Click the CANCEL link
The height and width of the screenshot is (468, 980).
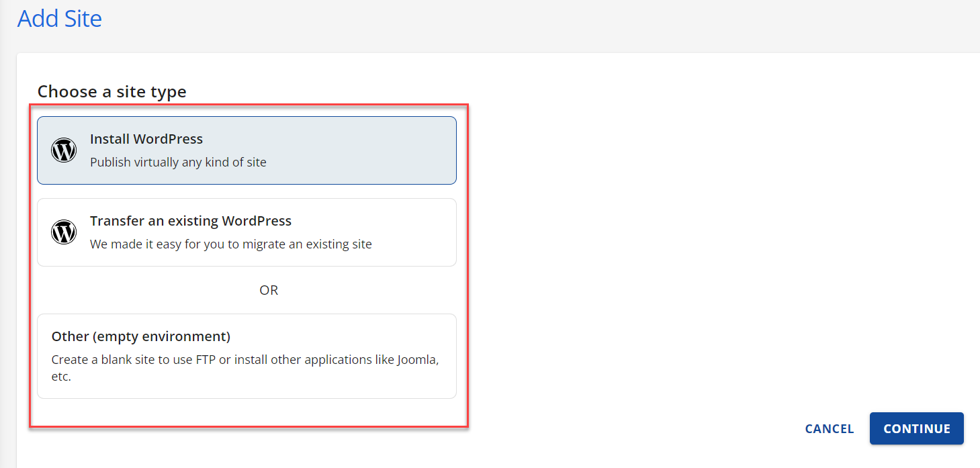pyautogui.click(x=830, y=429)
